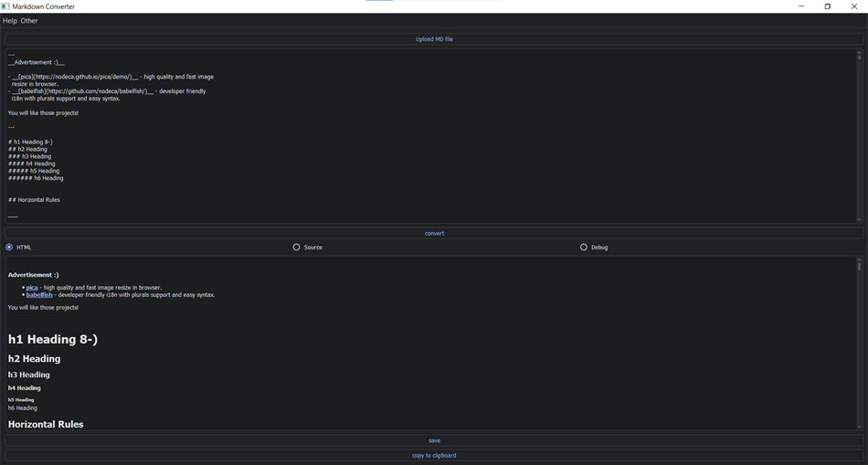Click the Markdown Converter app icon in title bar
Screen dimensions: 868x465
[5, 6]
